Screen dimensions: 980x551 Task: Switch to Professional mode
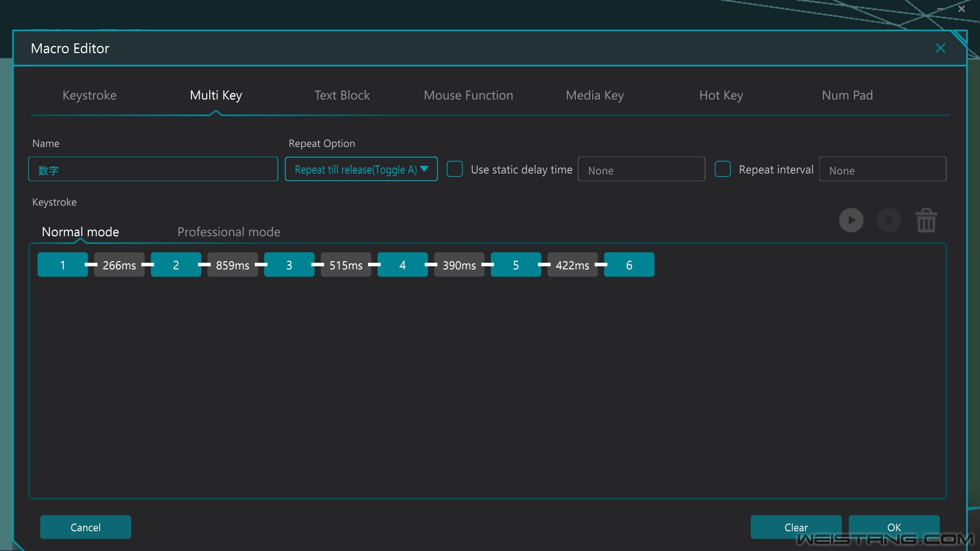click(229, 232)
